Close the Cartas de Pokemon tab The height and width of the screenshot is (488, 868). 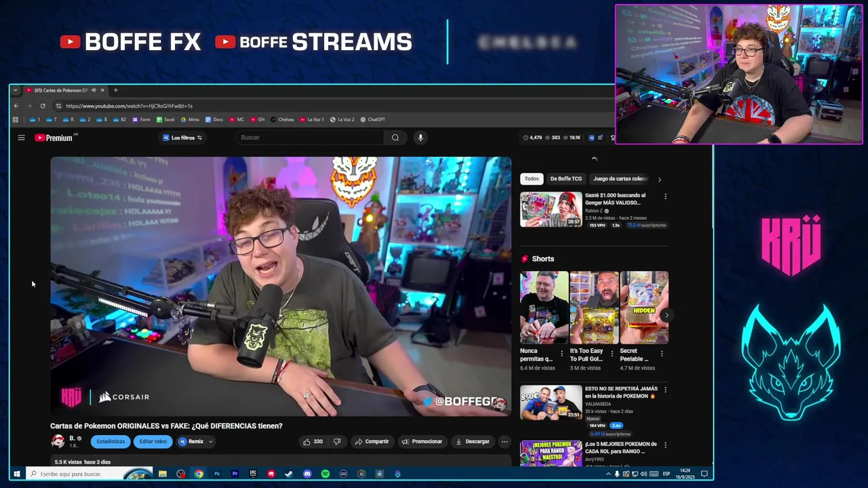pos(102,90)
